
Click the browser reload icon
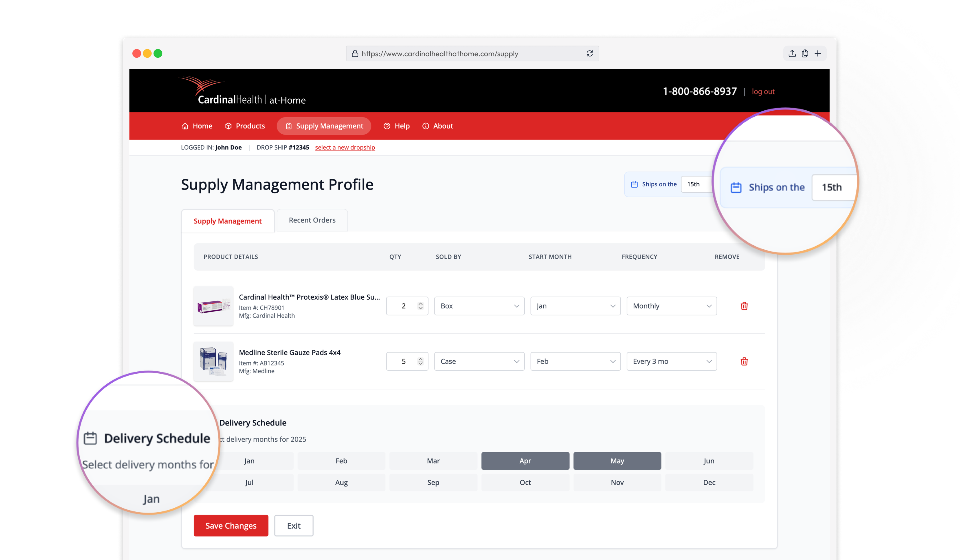point(589,54)
